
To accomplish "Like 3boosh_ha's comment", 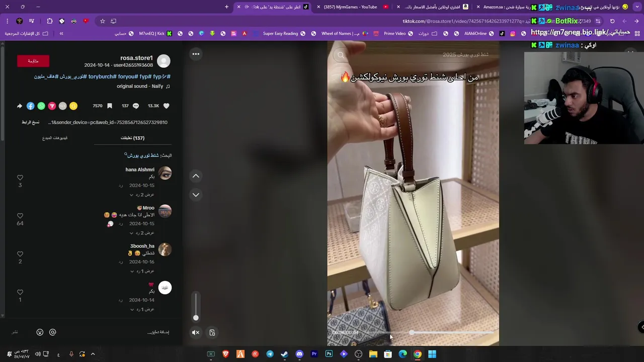I will [x=20, y=254].
